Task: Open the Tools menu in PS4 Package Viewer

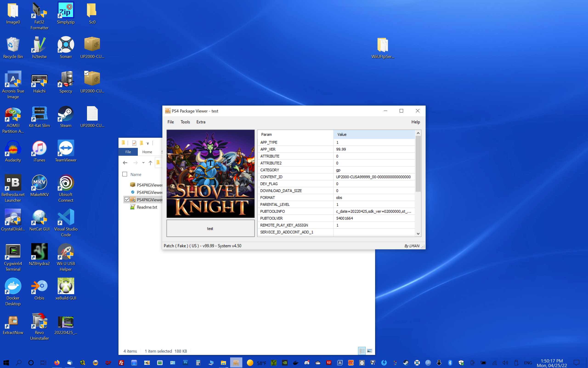Action: click(185, 122)
